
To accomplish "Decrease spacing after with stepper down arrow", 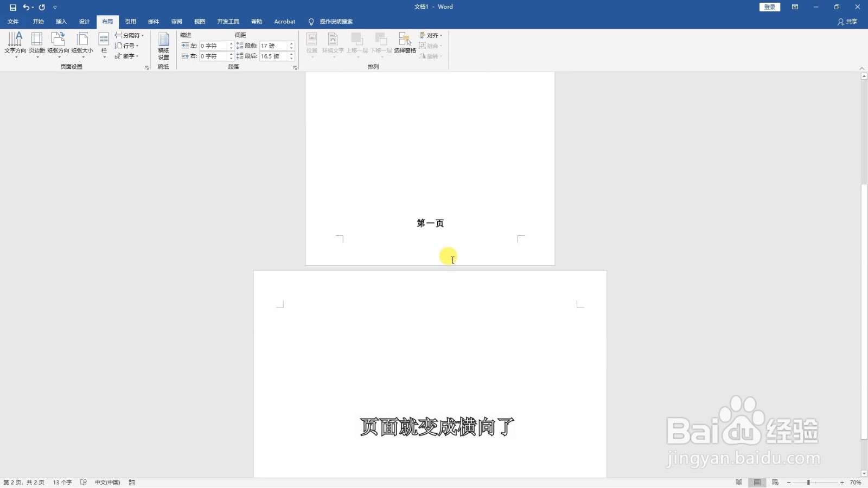I will tap(291, 59).
